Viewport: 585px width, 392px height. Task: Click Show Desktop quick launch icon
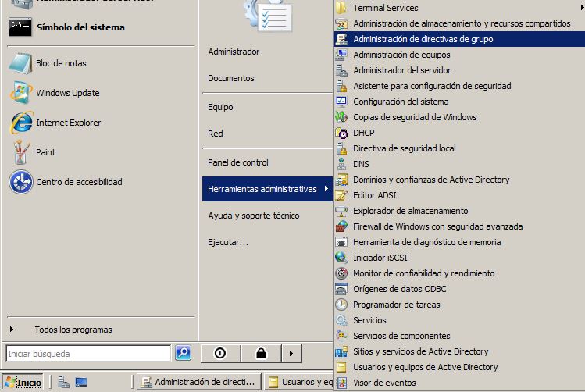pyautogui.click(x=81, y=383)
